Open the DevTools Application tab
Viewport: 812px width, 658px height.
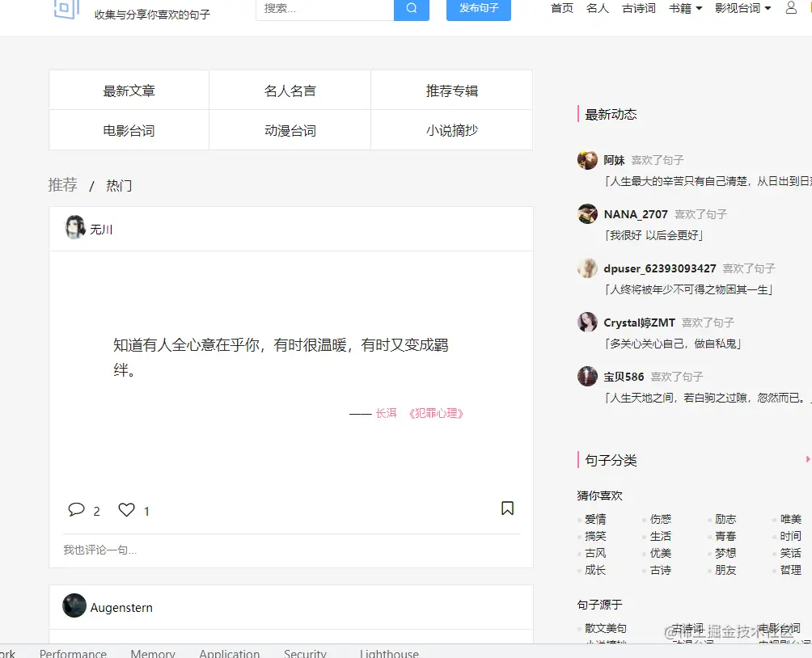[230, 653]
